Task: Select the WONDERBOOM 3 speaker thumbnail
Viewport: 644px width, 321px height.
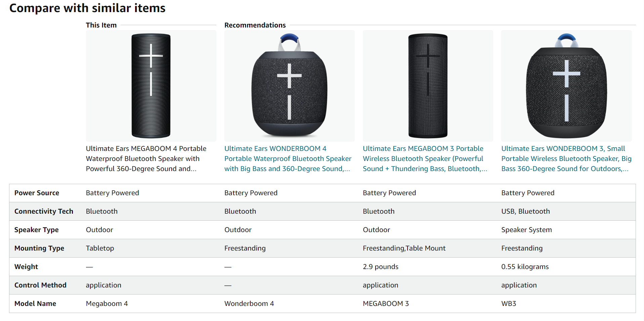Action: 566,86
